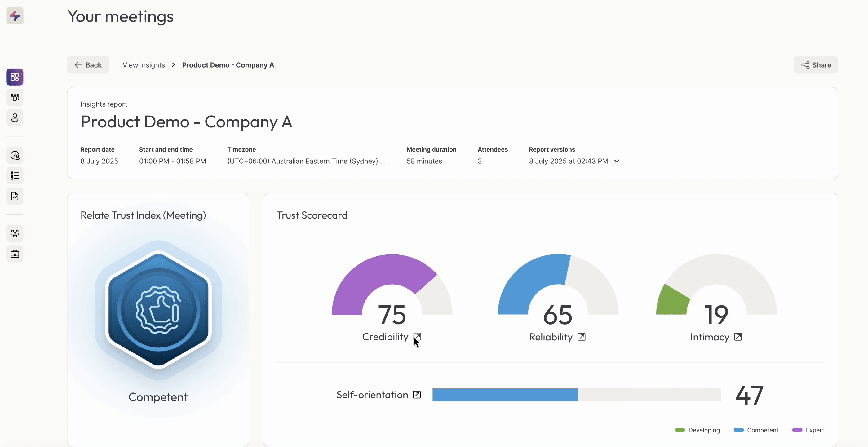Open the single user profile sidebar icon
868x447 pixels.
15,118
